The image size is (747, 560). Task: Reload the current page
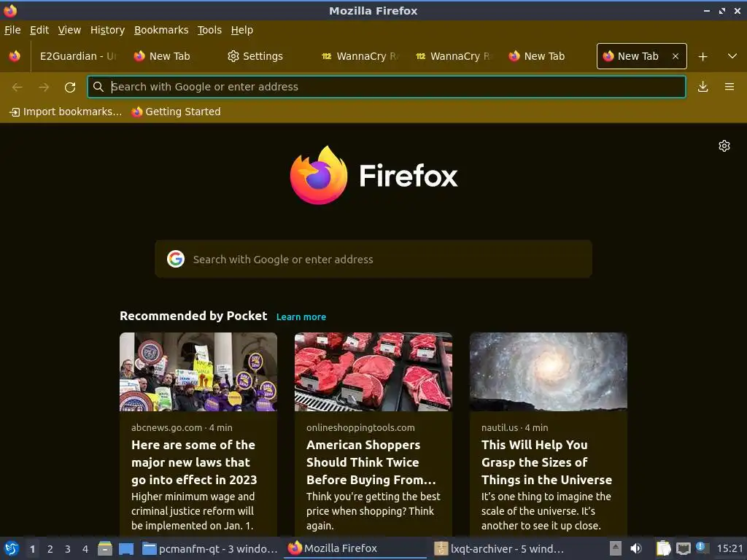pos(70,87)
